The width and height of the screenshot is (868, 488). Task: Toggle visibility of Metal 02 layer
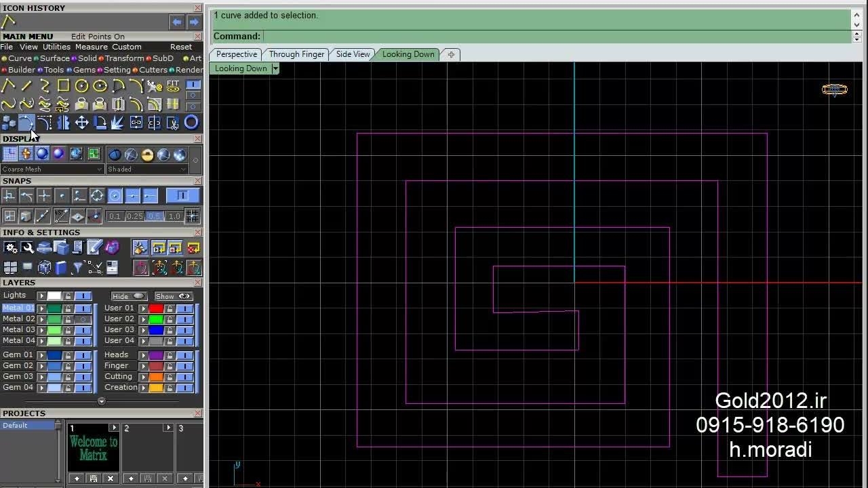(83, 319)
